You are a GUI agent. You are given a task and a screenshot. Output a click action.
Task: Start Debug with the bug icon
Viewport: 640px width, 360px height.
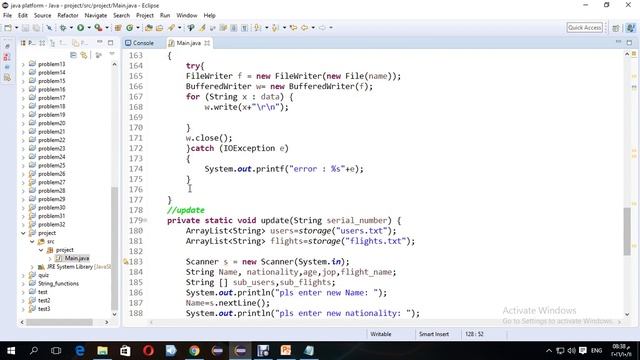[x=63, y=28]
